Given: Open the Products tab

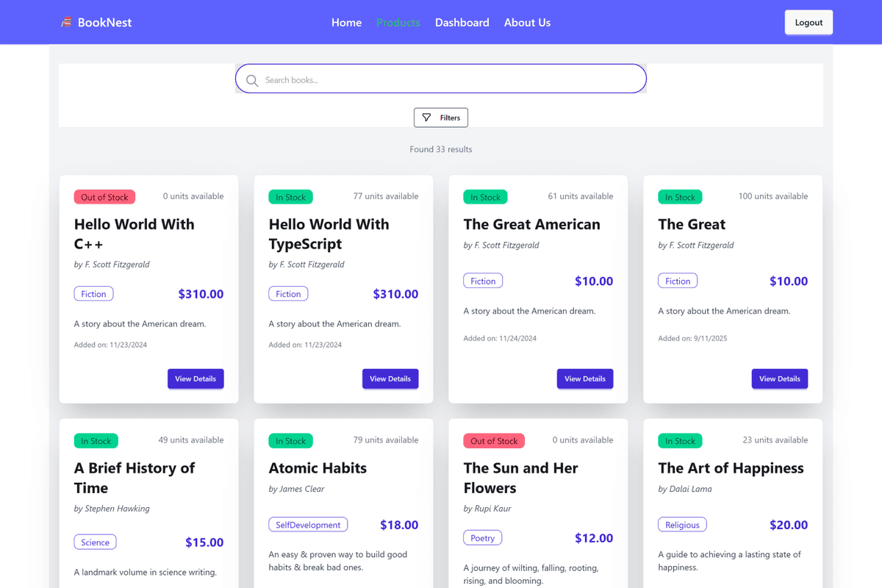Looking at the screenshot, I should 398,23.
